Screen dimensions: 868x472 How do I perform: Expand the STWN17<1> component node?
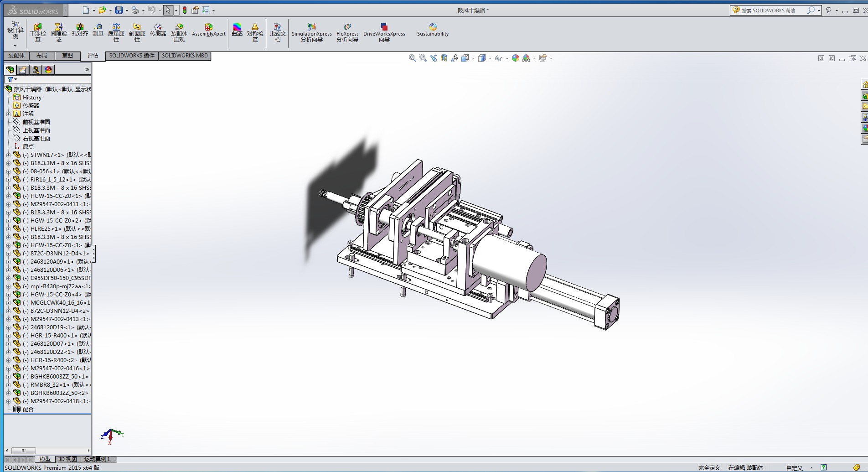(8, 155)
